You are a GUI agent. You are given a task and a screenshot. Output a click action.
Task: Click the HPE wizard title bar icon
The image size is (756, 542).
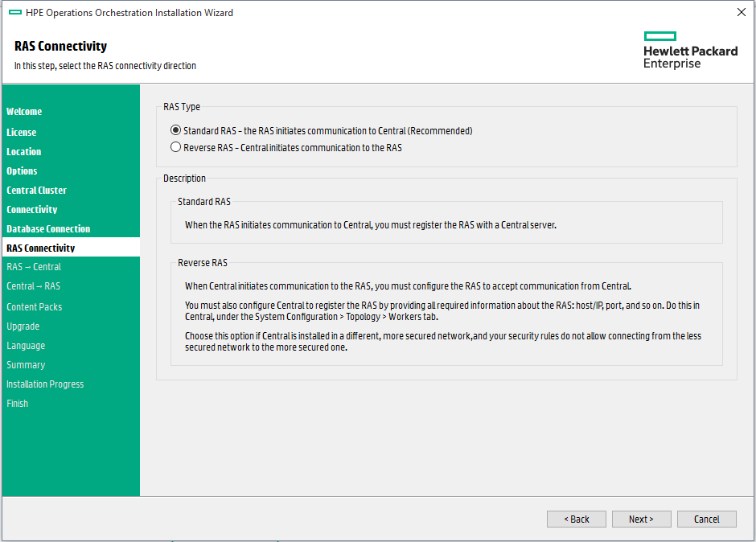pos(15,13)
